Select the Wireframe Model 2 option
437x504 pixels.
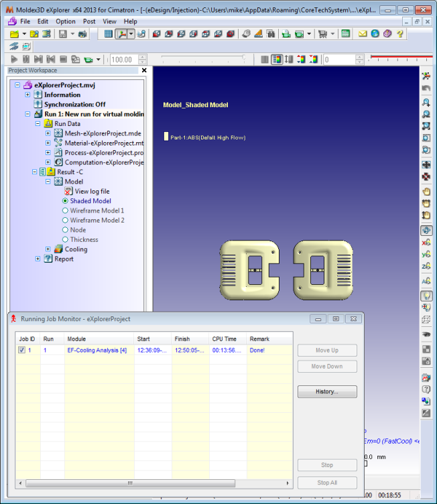pos(65,220)
